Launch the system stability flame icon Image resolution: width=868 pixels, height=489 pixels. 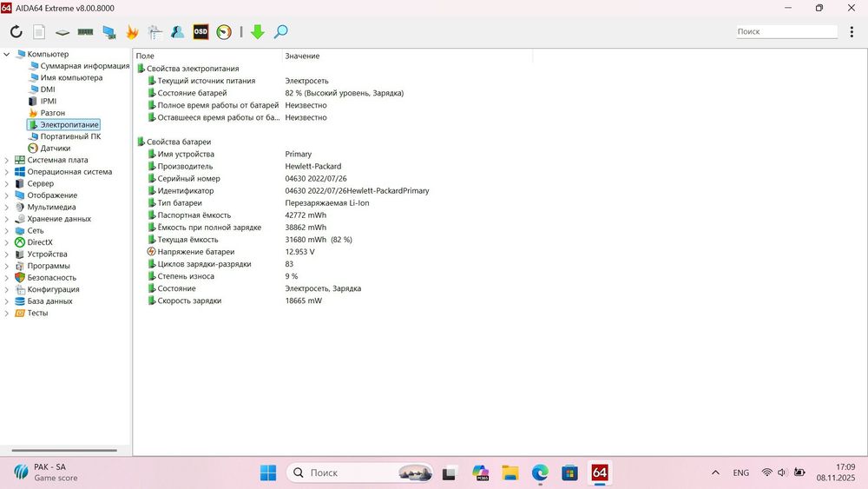(132, 32)
